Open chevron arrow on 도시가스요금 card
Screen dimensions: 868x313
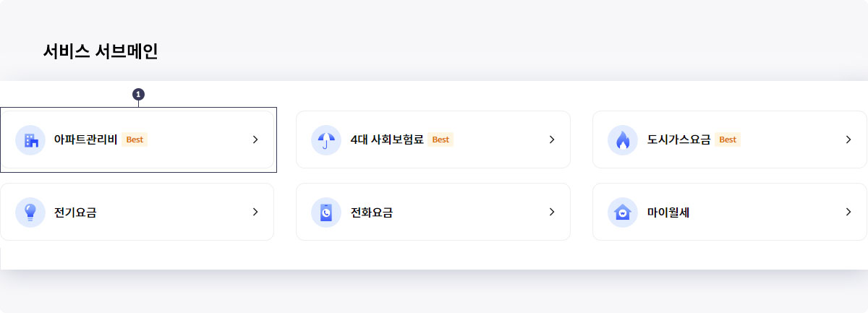click(x=848, y=140)
